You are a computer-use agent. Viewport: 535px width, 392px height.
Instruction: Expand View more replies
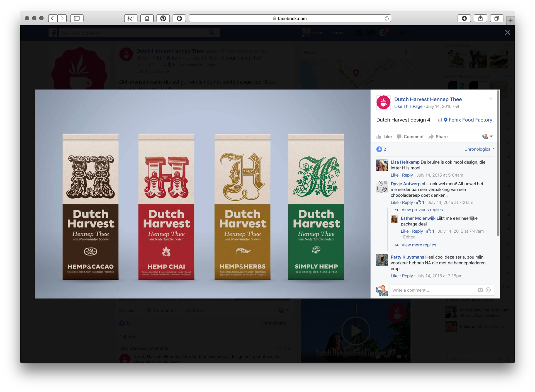pyautogui.click(x=419, y=245)
